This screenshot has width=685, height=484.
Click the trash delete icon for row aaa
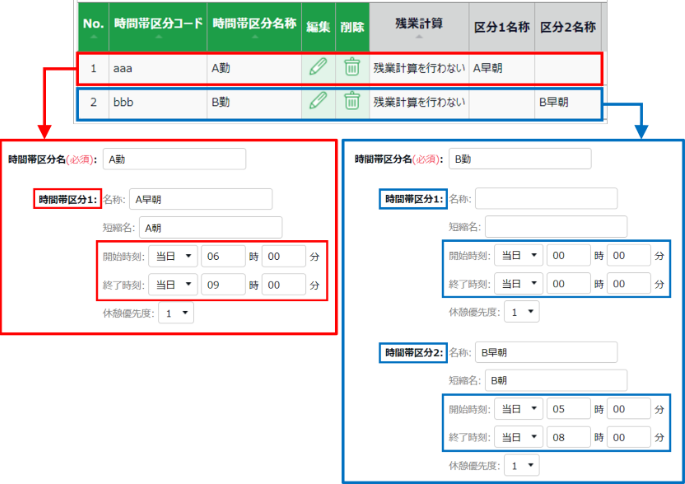[x=351, y=67]
